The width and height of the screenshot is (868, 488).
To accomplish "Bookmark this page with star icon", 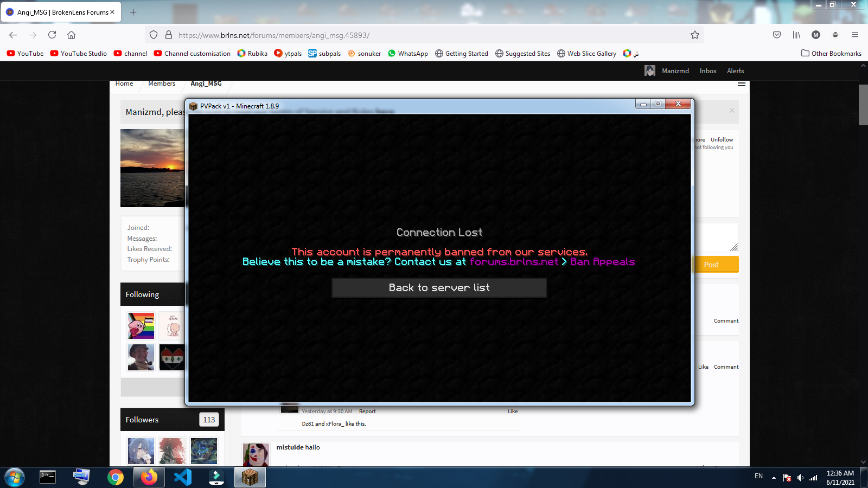I will coord(695,35).
